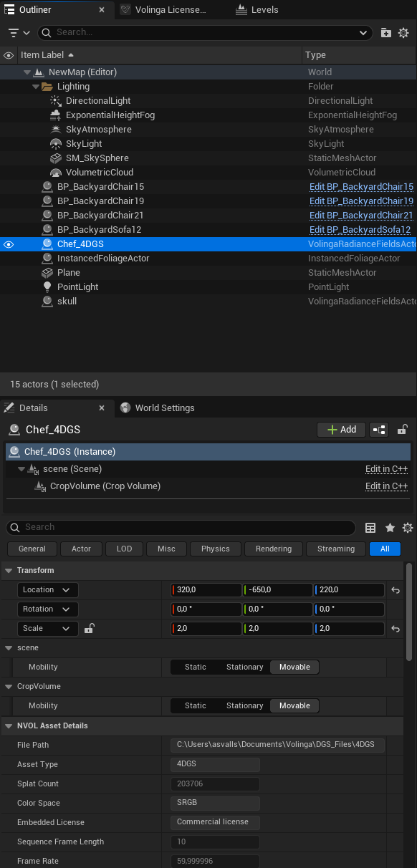Select the SkyLight actor icon
This screenshot has height=868, width=417.
click(56, 144)
